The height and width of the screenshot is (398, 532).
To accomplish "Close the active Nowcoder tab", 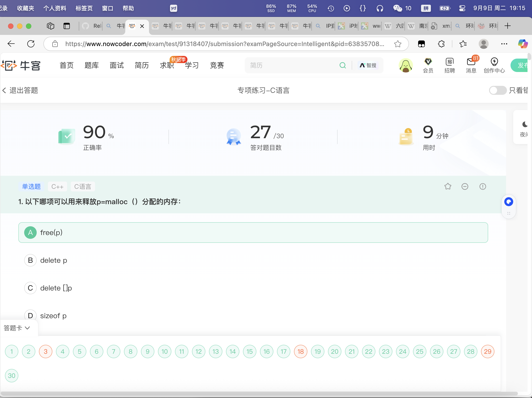I will point(142,26).
